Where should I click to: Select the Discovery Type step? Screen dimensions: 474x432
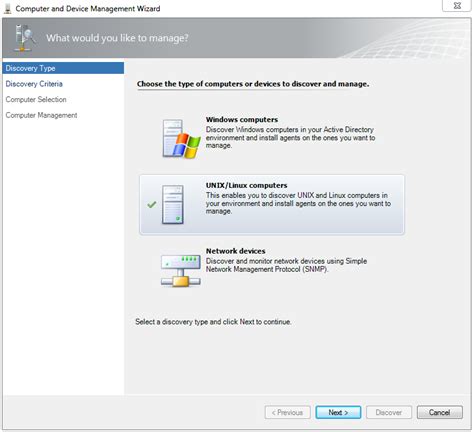[63, 68]
